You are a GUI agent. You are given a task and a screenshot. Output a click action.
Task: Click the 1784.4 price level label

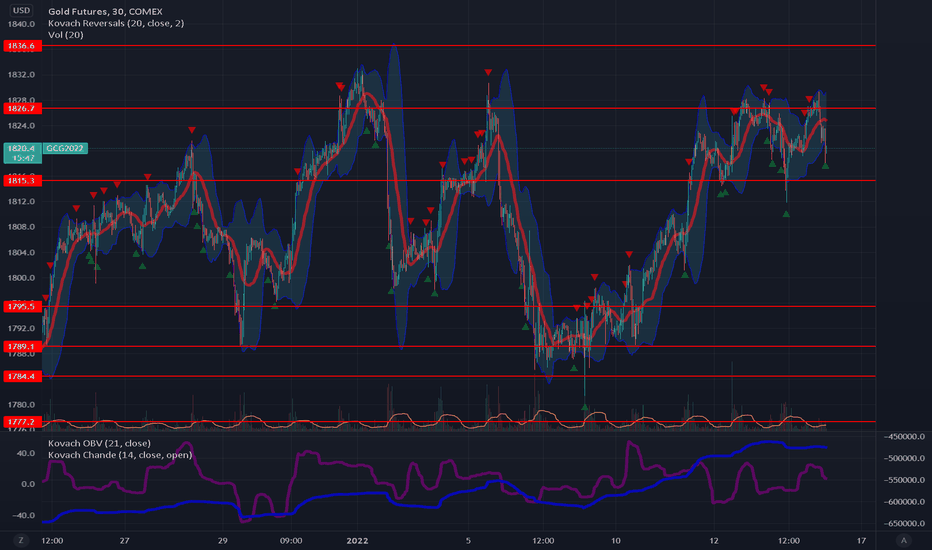click(23, 376)
